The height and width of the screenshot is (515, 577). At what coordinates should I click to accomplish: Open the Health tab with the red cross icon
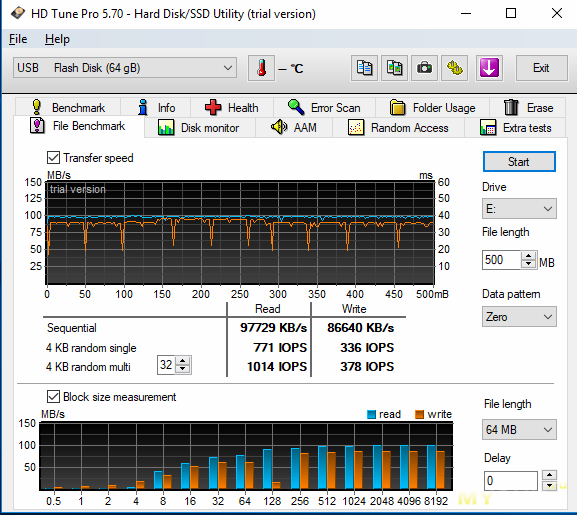tap(232, 108)
